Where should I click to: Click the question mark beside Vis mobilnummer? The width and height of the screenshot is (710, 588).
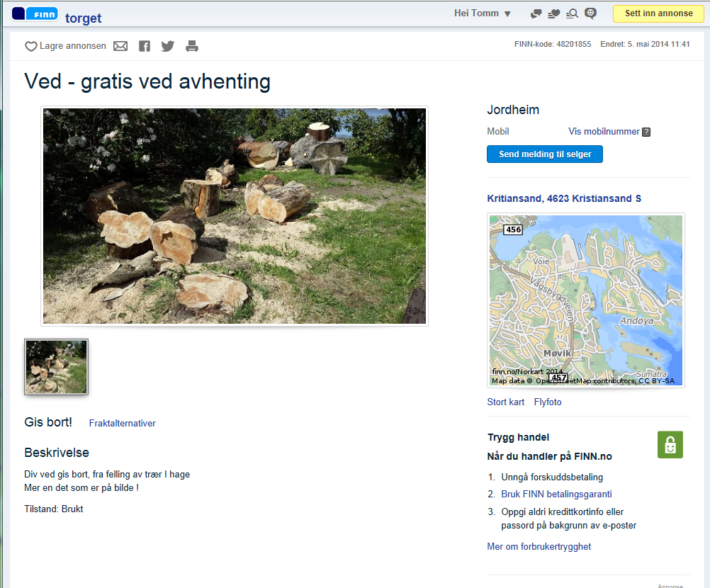click(646, 132)
